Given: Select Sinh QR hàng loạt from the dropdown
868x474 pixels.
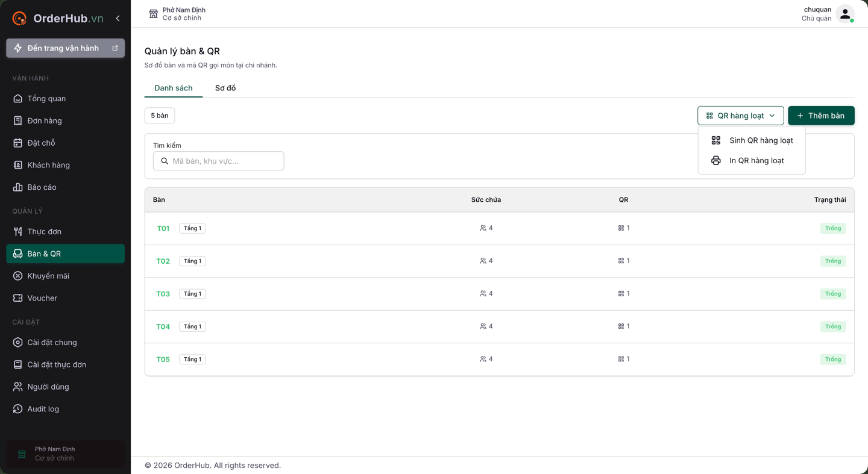Looking at the screenshot, I should coord(752,140).
